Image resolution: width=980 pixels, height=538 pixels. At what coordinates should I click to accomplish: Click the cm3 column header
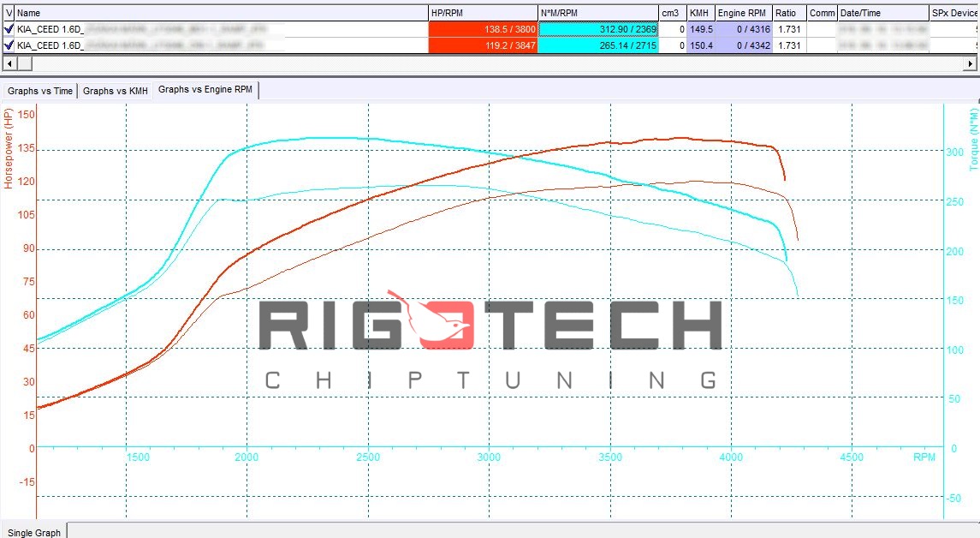pyautogui.click(x=673, y=13)
